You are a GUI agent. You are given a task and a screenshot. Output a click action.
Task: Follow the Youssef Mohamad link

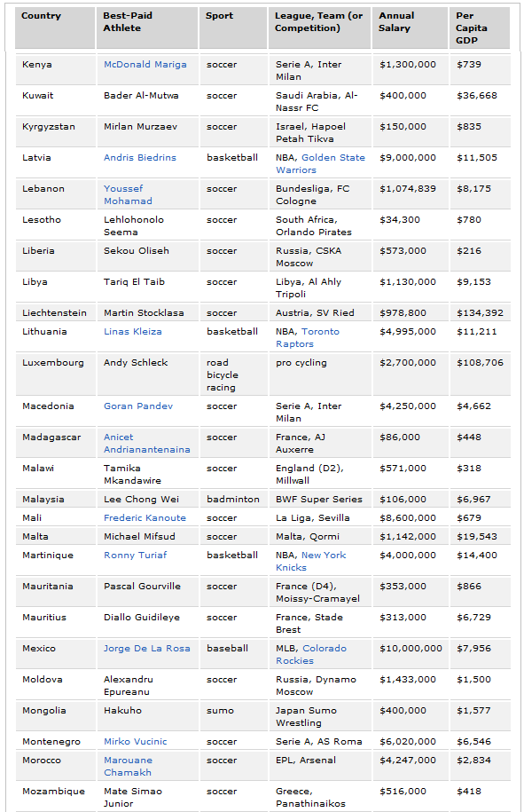pyautogui.click(x=128, y=194)
